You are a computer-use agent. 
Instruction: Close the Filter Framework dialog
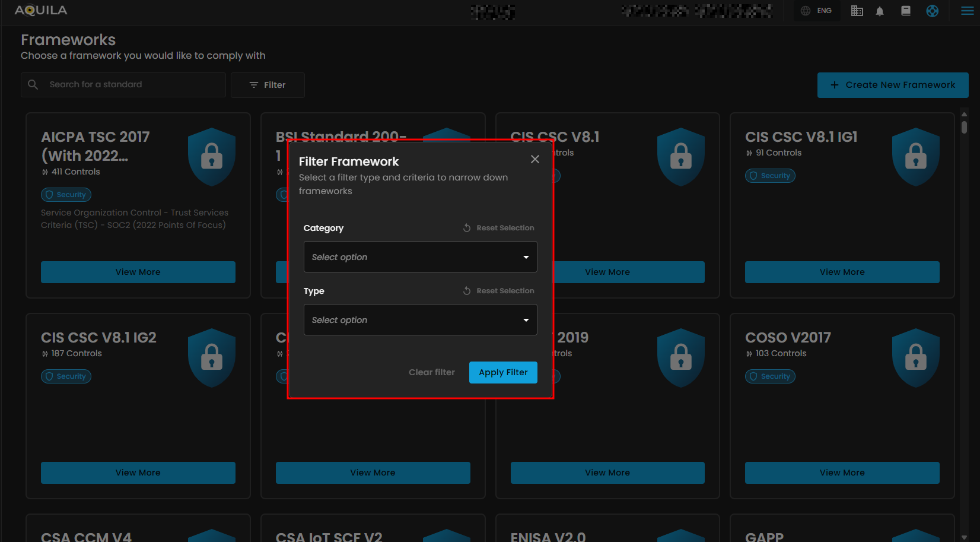coord(534,159)
